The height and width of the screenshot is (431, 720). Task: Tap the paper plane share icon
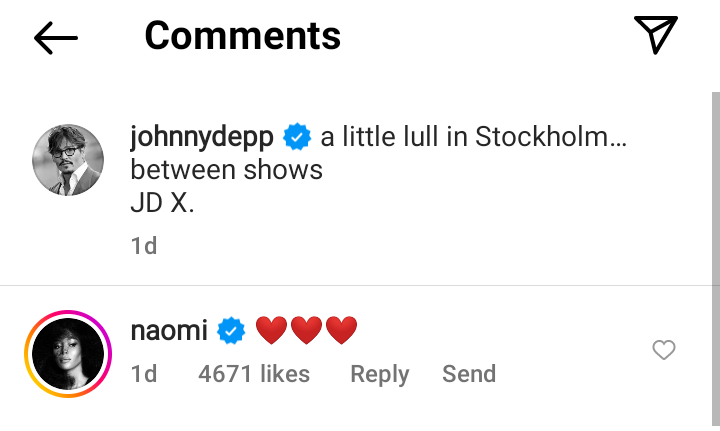click(x=656, y=36)
